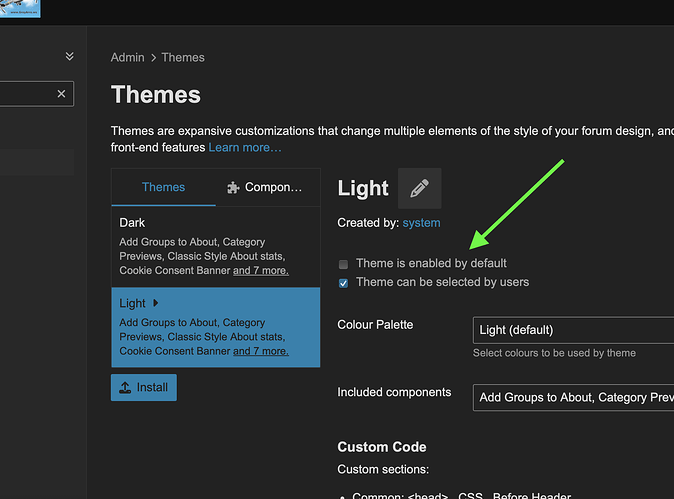Screen dimensions: 674x499
Task: Go to Admin in the breadcrumb
Action: coord(128,58)
